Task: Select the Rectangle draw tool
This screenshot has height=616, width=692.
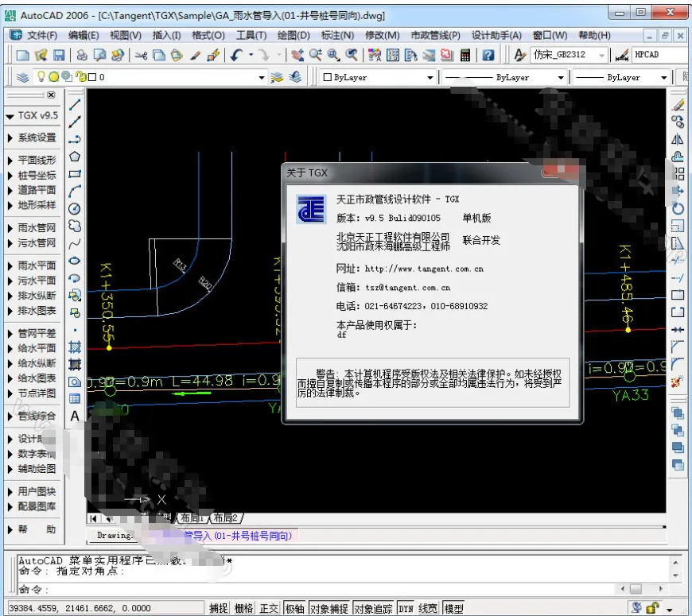Action: 75,174
